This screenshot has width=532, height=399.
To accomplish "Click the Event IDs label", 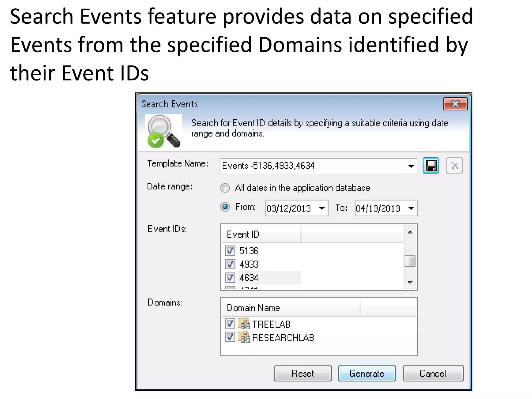I will [x=167, y=229].
